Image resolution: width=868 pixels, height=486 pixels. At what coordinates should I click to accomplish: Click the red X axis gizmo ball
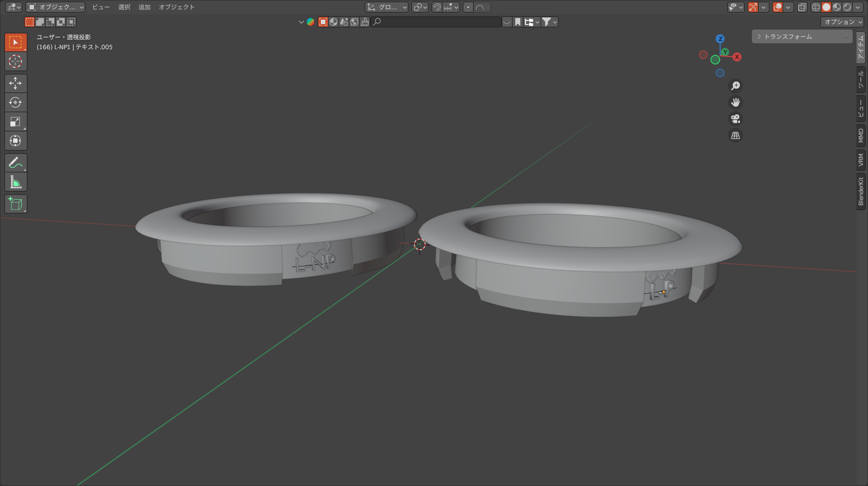[737, 57]
